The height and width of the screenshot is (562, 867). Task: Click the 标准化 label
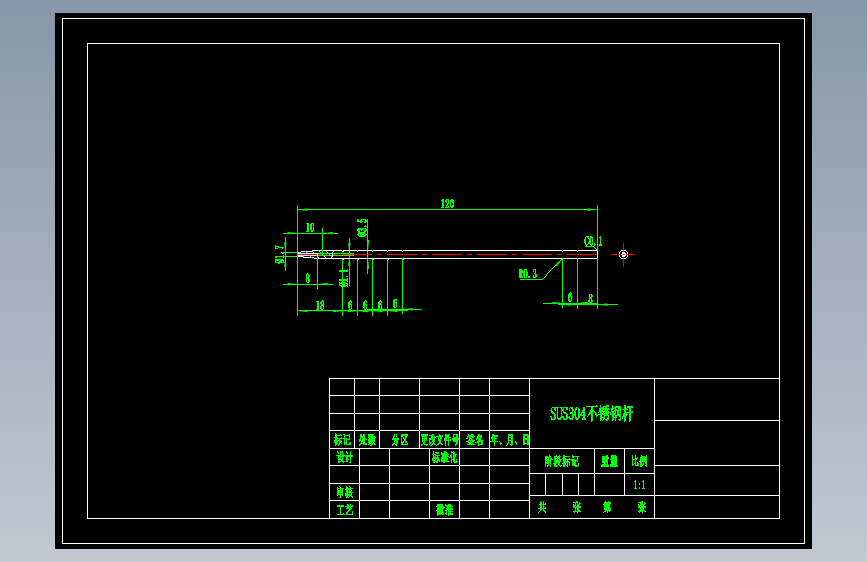[x=445, y=457]
